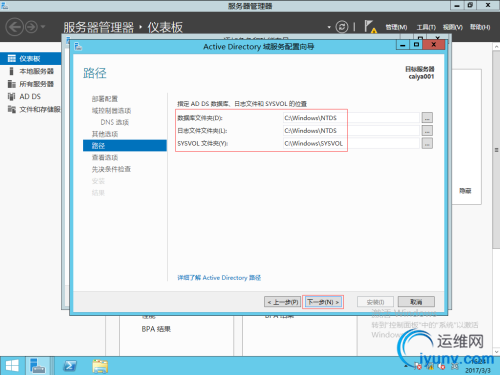This screenshot has height=375, width=500.
Task: Click the 上一步(P) button
Action: tap(283, 302)
